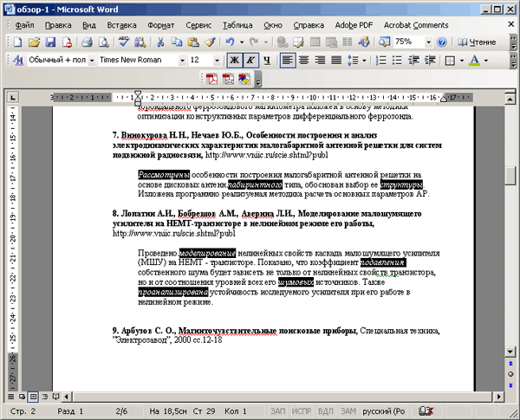Click horizontal scrollbar right arrow
Image resolution: width=520 pixels, height=420 pixels.
tap(499, 397)
